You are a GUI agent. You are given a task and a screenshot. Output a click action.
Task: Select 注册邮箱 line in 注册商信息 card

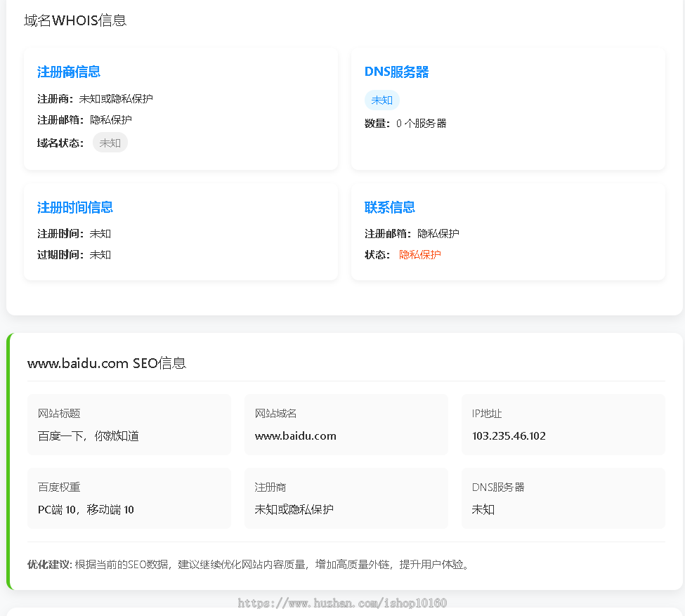tap(84, 119)
